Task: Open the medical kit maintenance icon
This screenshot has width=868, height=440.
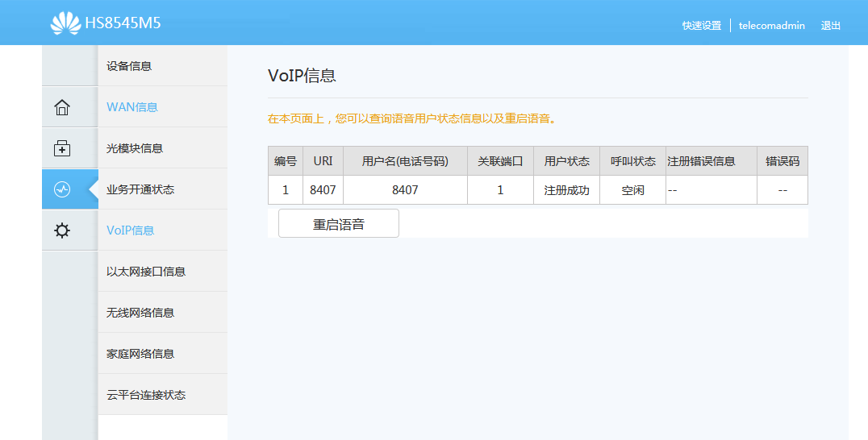Action: tap(62, 148)
